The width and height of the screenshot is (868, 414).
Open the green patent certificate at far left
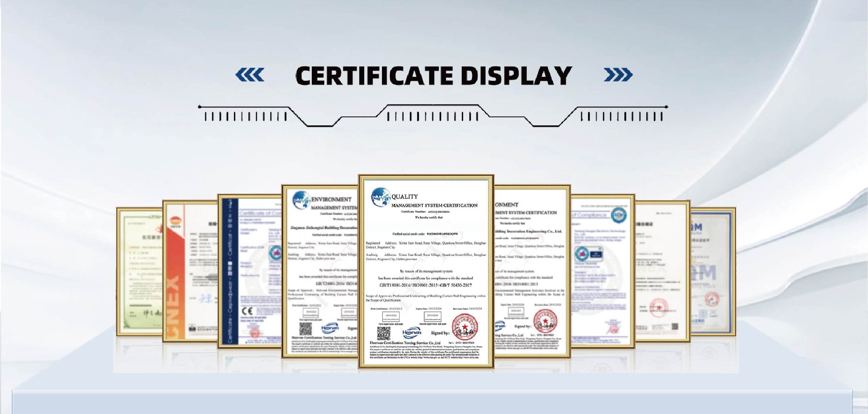[140, 272]
